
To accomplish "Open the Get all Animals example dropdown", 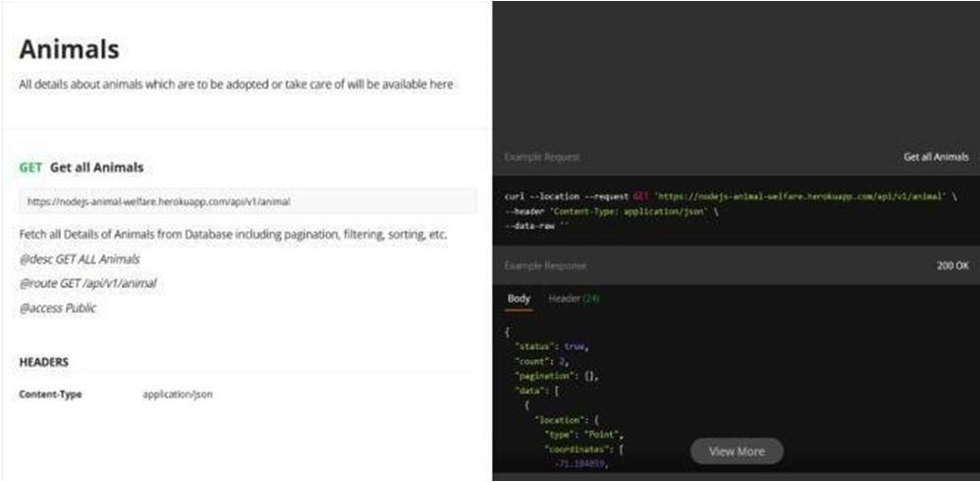I will point(936,157).
